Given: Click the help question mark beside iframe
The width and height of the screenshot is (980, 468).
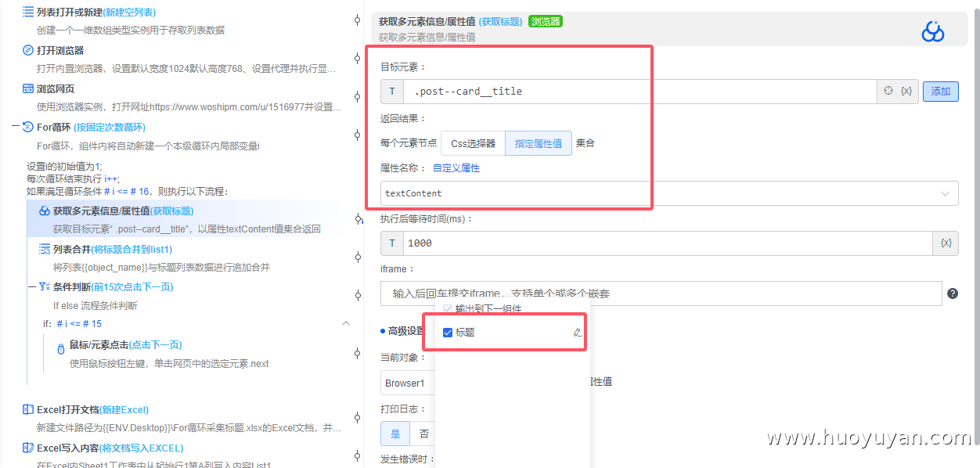Looking at the screenshot, I should tap(953, 293).
